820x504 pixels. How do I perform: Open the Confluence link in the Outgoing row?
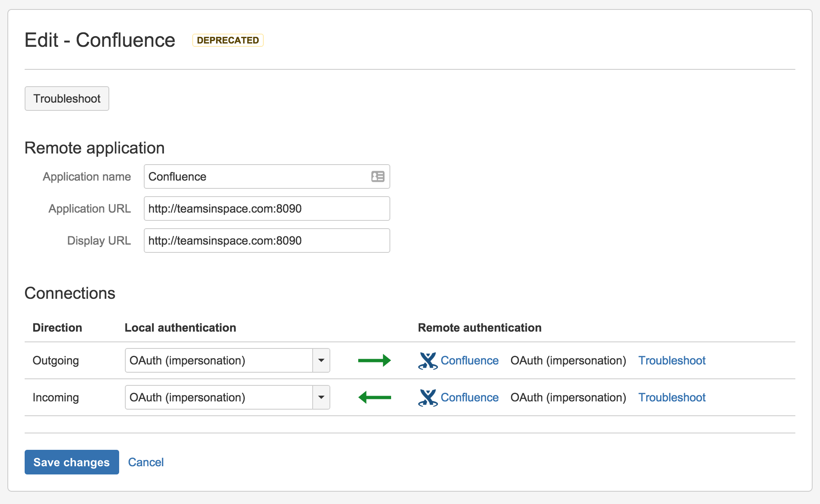pos(470,360)
